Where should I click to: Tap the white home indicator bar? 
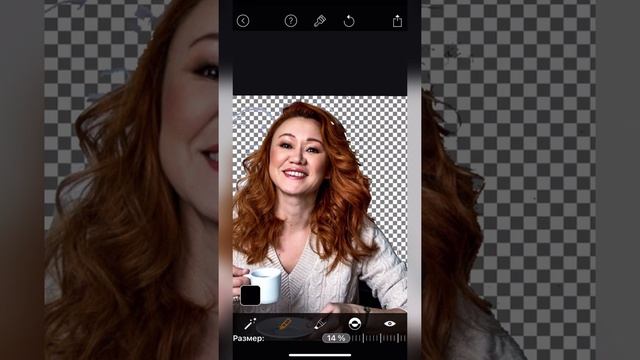pos(320,355)
